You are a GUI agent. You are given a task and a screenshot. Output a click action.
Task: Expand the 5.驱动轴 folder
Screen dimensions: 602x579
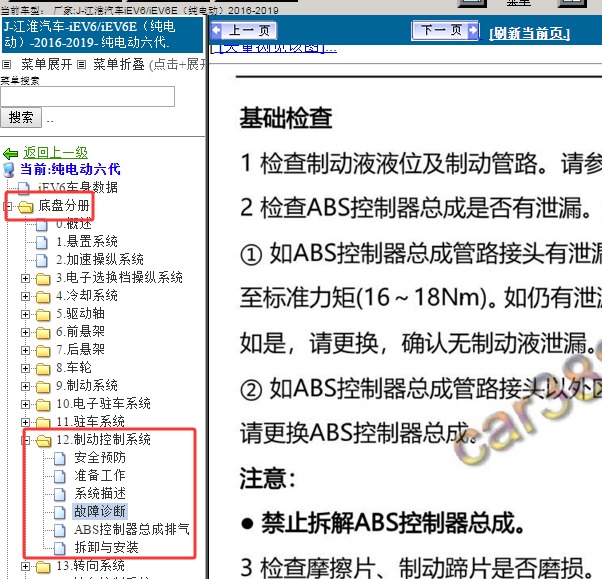click(25, 314)
